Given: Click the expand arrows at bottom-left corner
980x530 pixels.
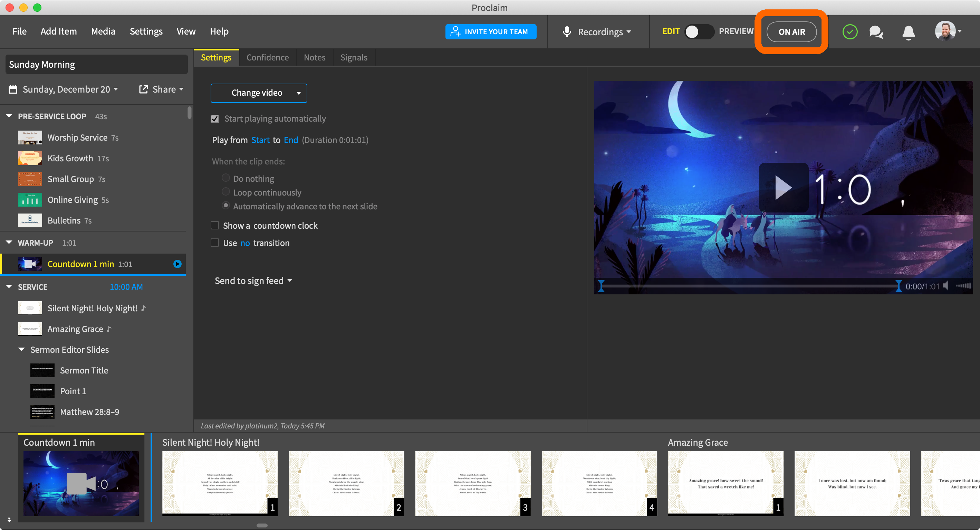Looking at the screenshot, I should coord(9,520).
